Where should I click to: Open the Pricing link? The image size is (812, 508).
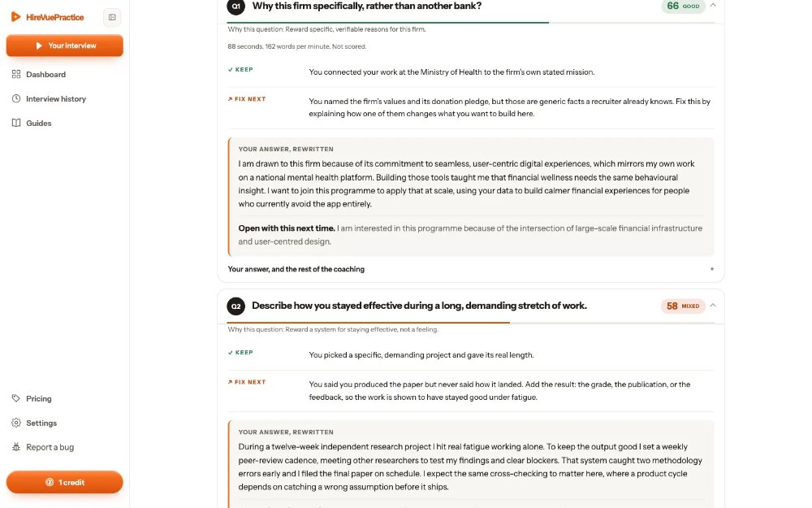39,398
